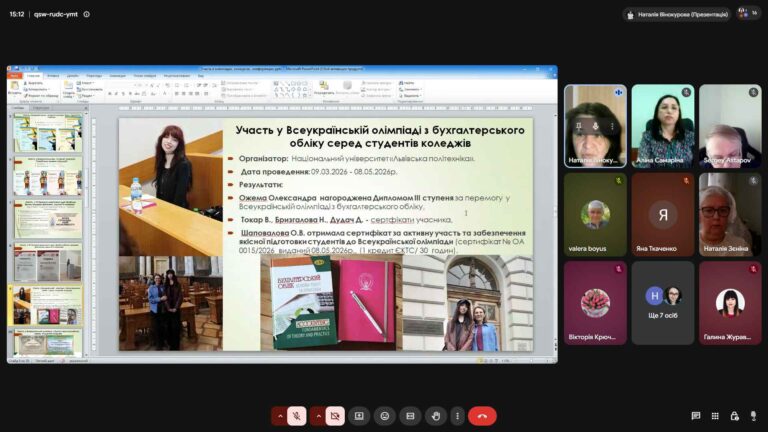Click the Arrange button in ribbon
The width and height of the screenshot is (768, 432).
(x=323, y=88)
